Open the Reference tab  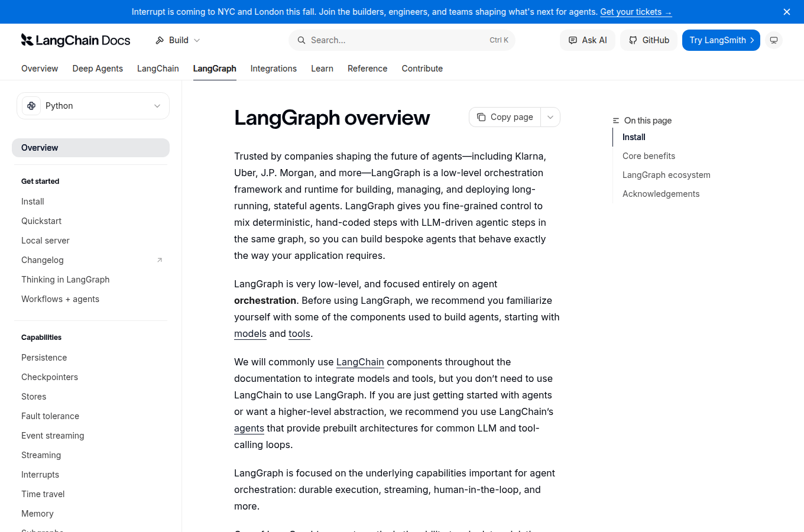pyautogui.click(x=368, y=69)
